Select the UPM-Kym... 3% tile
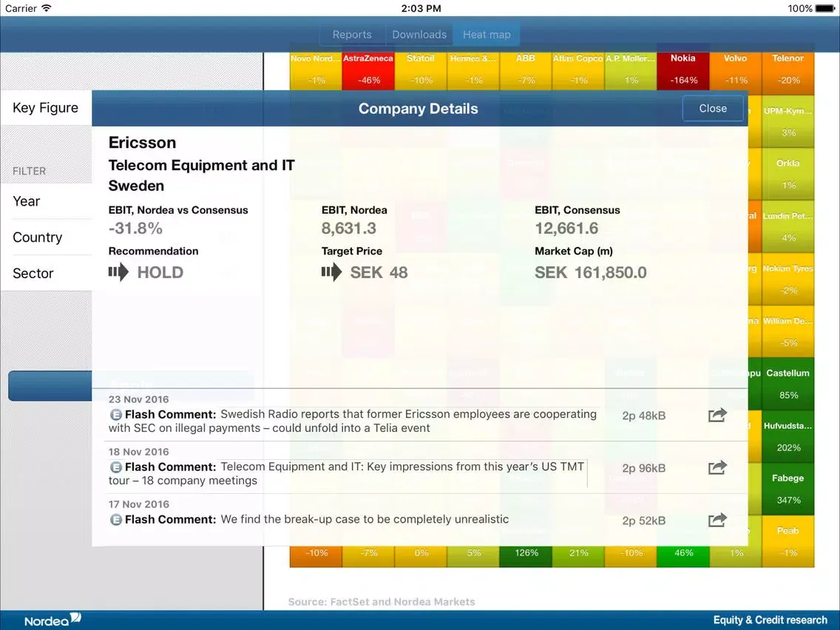 pos(788,121)
